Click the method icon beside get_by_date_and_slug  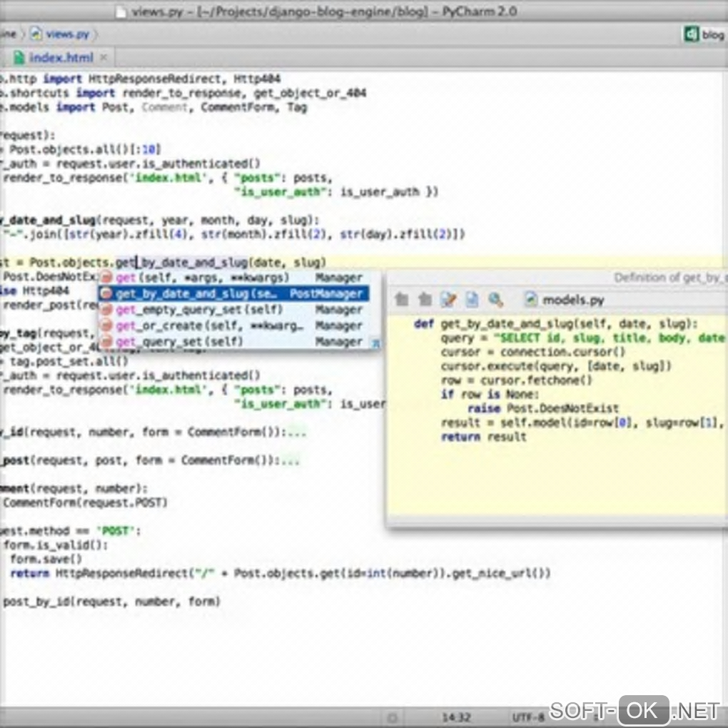[x=106, y=293]
